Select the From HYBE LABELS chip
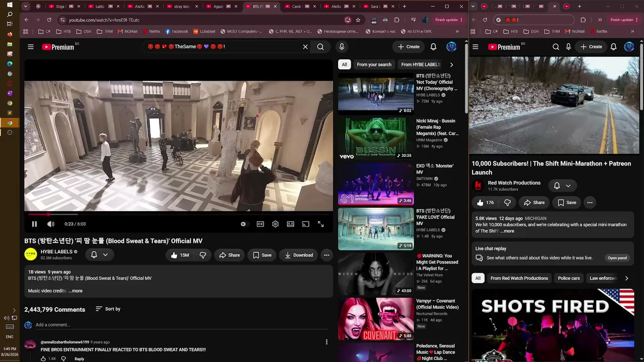644x362 pixels. pyautogui.click(x=421, y=65)
